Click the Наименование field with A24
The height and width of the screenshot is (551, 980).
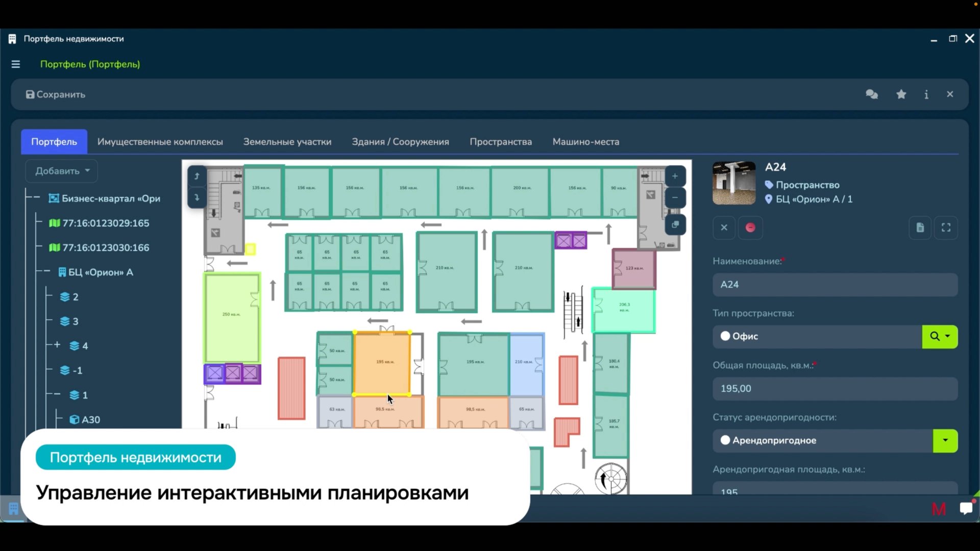click(x=835, y=285)
